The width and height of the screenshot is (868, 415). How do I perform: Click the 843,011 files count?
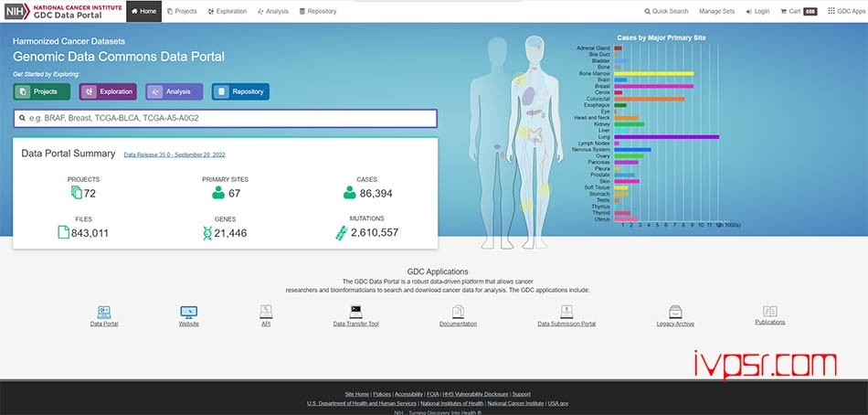pyautogui.click(x=90, y=233)
